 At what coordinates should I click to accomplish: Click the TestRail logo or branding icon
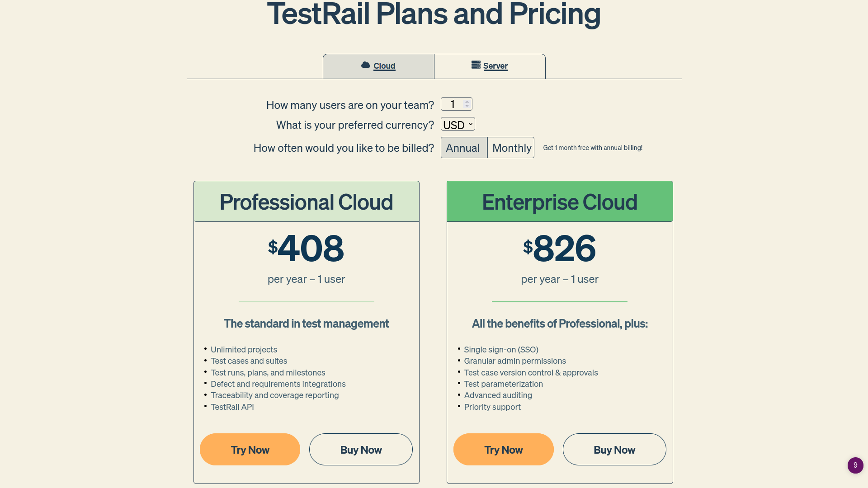(855, 465)
